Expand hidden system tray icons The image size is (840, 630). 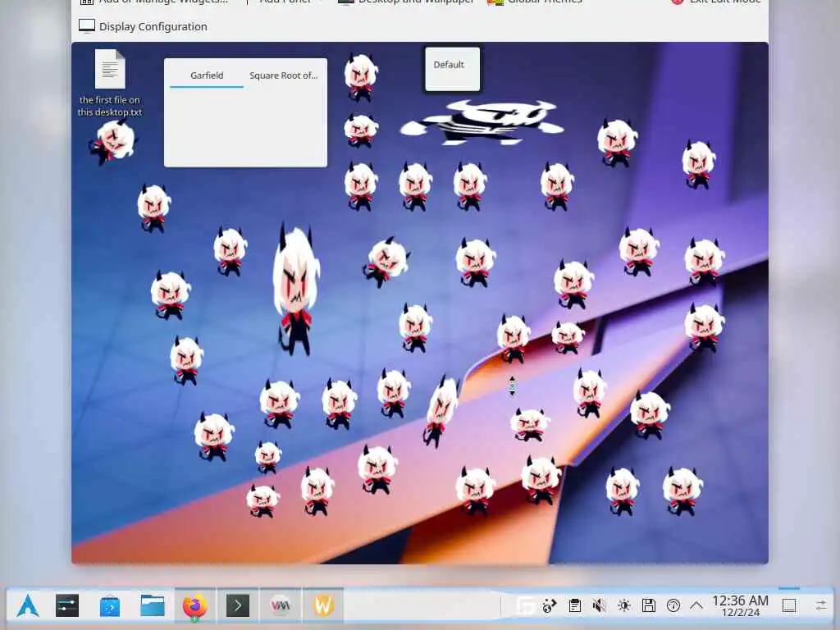click(696, 606)
